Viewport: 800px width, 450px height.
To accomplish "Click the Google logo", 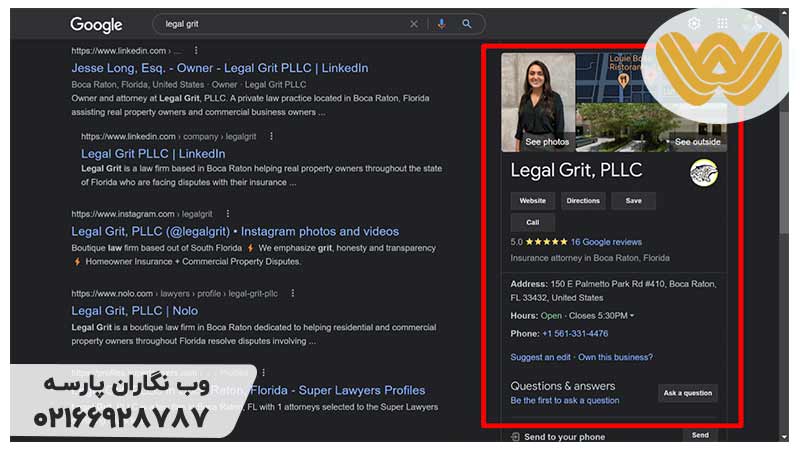I will 96,25.
